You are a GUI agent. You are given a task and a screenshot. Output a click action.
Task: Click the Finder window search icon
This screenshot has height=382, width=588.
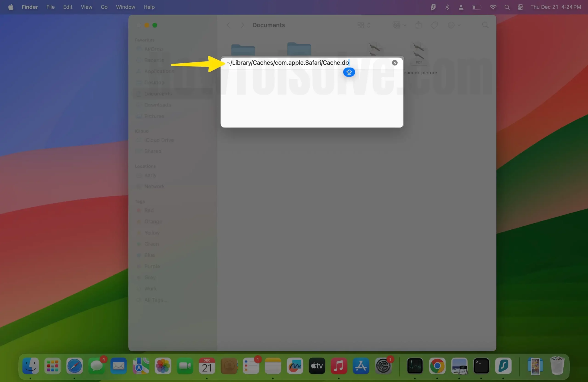pos(485,25)
